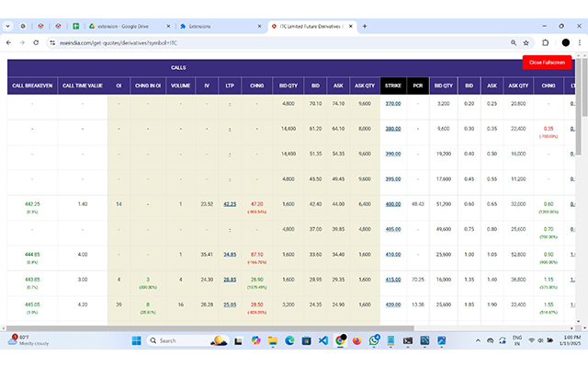The height and width of the screenshot is (368, 588).
Task: Click call change value 47.20
Action: 257,204
